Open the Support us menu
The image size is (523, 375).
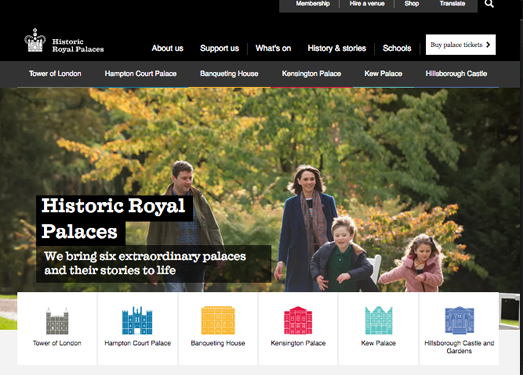tap(219, 48)
